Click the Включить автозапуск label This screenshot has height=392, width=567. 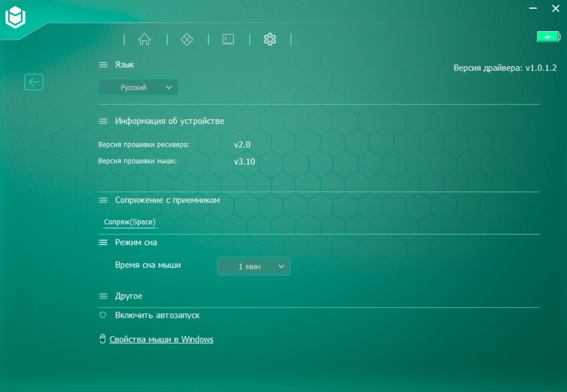pos(157,315)
